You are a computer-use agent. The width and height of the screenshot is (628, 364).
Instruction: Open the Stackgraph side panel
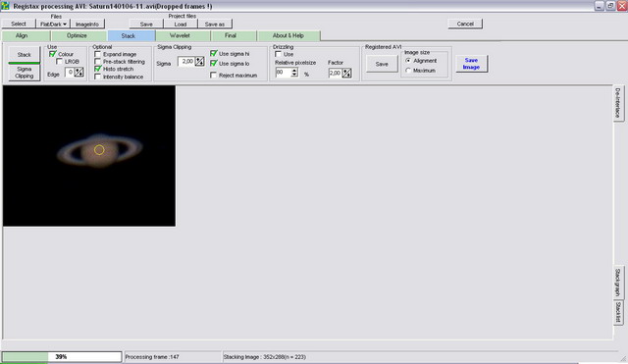[x=617, y=283]
